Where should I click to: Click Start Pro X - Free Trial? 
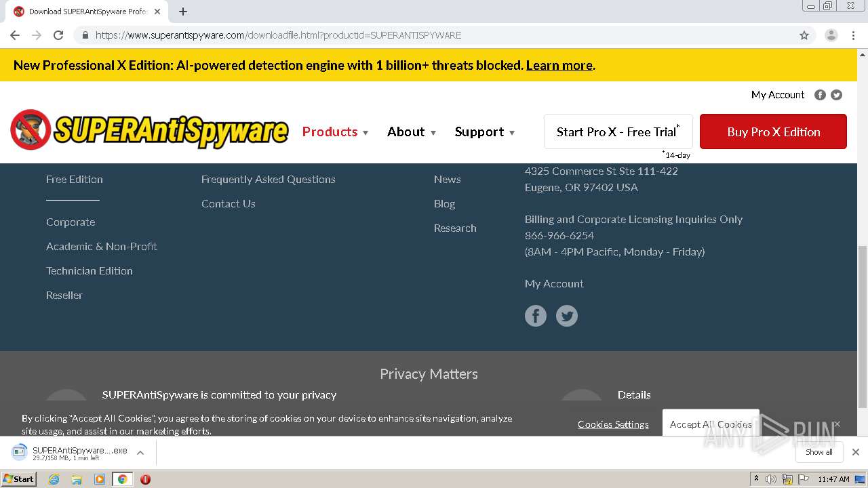pyautogui.click(x=618, y=131)
